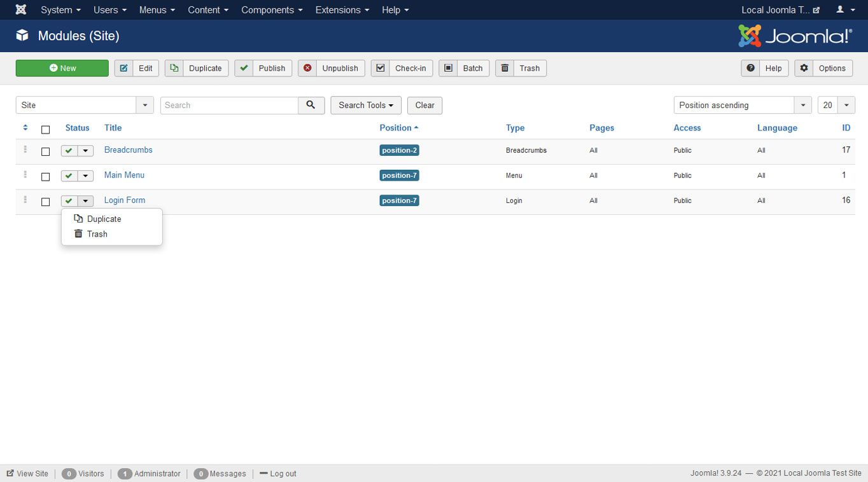
Task: Click the Duplicate icon in popup menu
Action: [x=78, y=219]
